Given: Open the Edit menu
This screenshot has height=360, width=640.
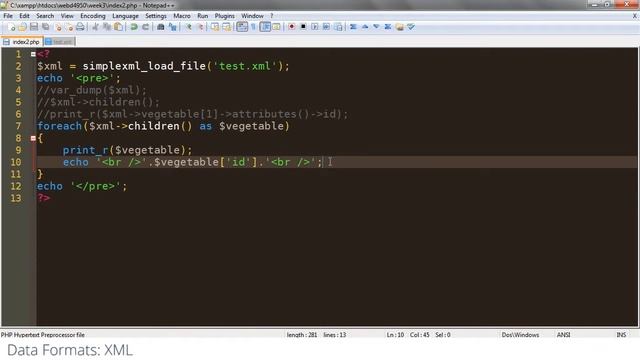Looking at the screenshot, I should tap(24, 16).
